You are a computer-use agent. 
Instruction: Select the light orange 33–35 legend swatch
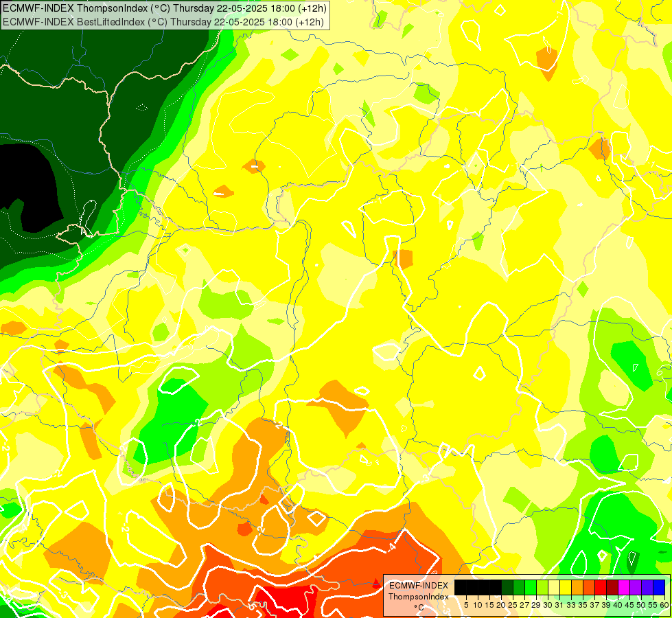(x=577, y=587)
